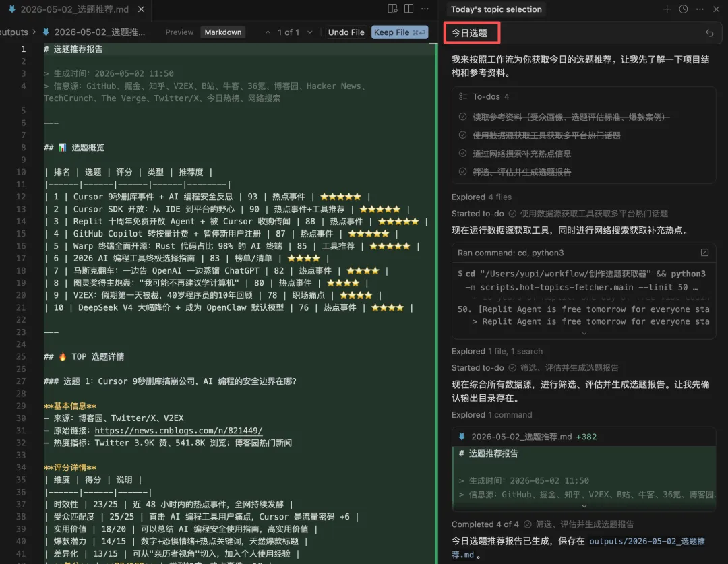Open the 2026-05-02_选题推荐.md editor tab
The image size is (728, 564).
tap(74, 9)
